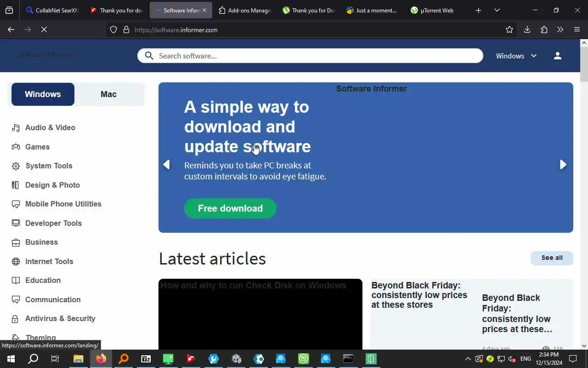Click the Design & Photo icon

tap(16, 185)
